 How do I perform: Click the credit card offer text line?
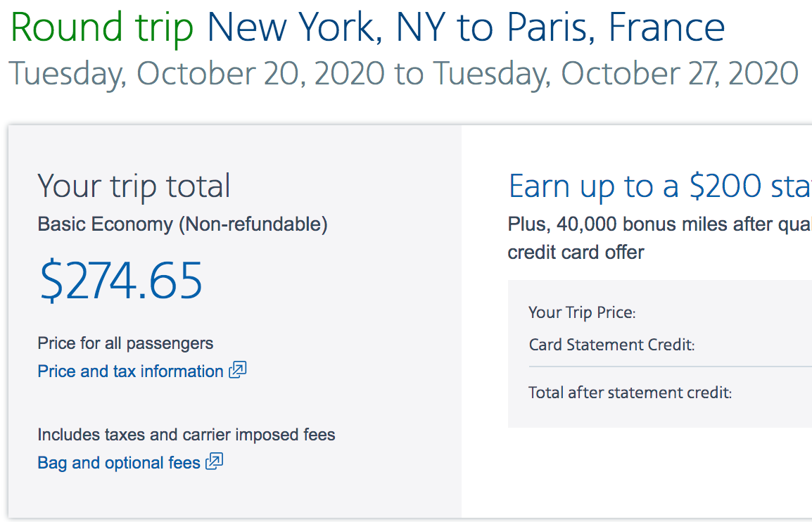pos(576,252)
